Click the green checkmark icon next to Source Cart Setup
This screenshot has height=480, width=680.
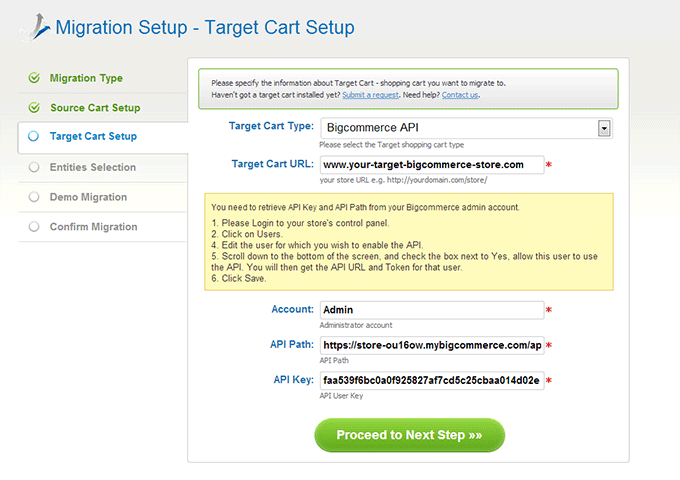pyautogui.click(x=34, y=107)
